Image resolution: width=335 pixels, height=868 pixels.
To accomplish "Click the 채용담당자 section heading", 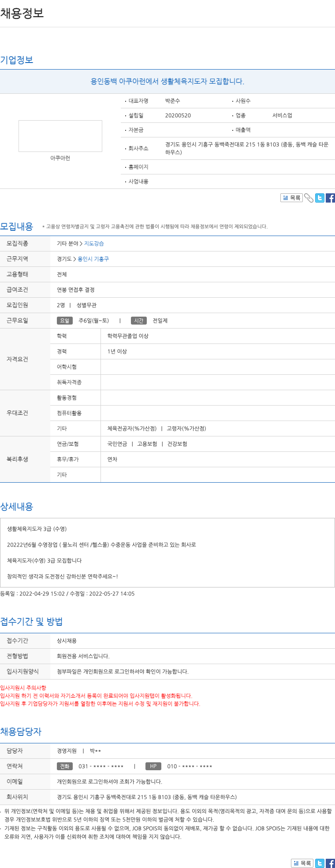I will coord(21,731).
